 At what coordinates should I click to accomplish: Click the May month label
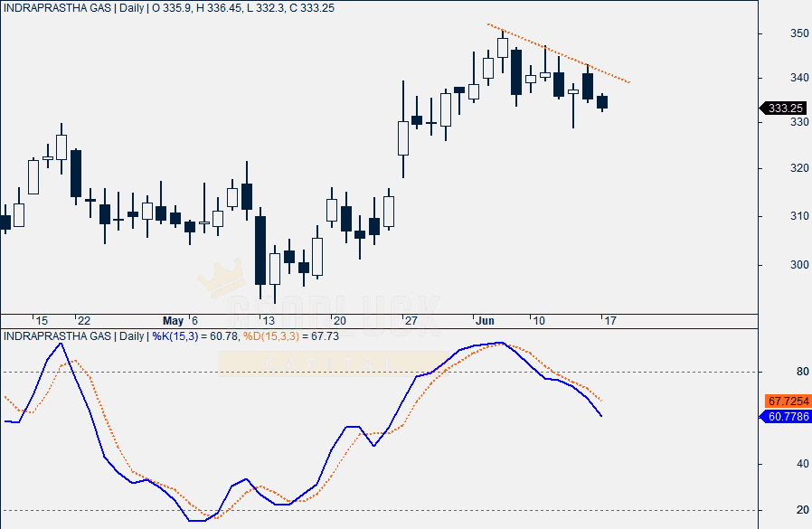(173, 321)
